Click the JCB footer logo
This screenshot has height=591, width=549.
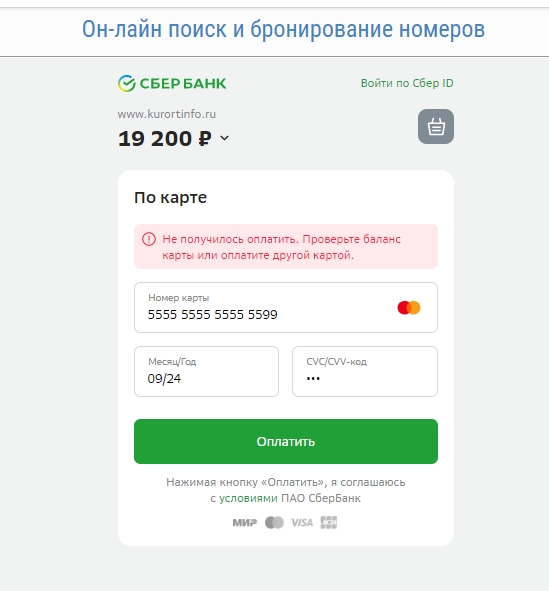pos(329,522)
